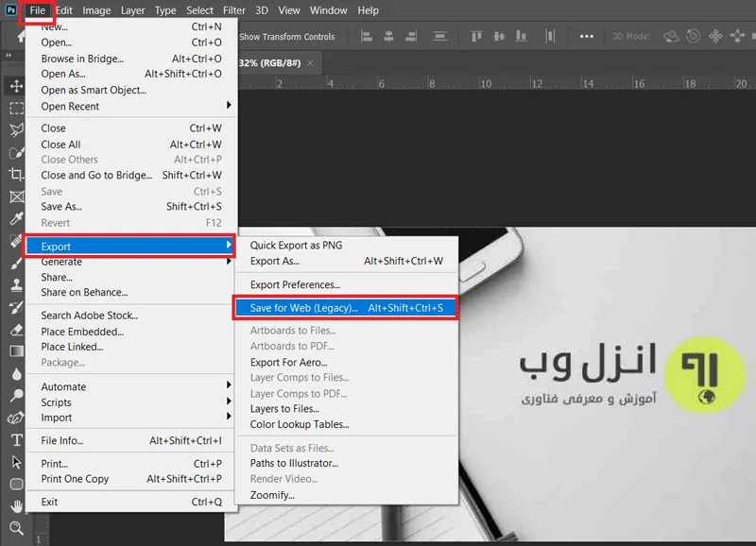Click the 3D orbit camera icon
This screenshot has height=546, width=756.
tap(671, 36)
